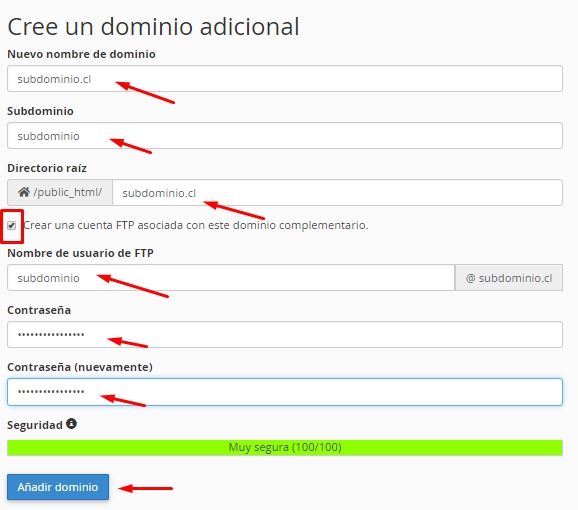Click the 'Nombre de usuario de FTP' label
The height and width of the screenshot is (510, 578).
click(x=80, y=253)
